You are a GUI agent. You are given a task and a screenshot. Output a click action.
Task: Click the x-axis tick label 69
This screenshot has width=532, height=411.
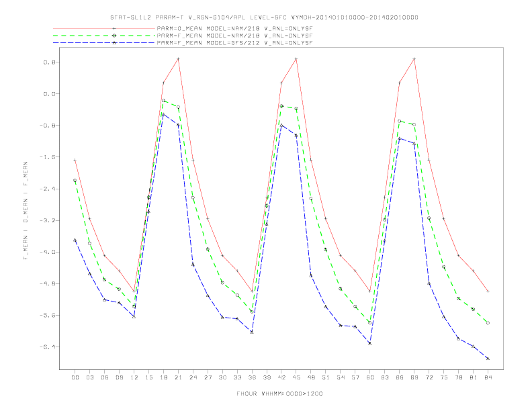414,377
